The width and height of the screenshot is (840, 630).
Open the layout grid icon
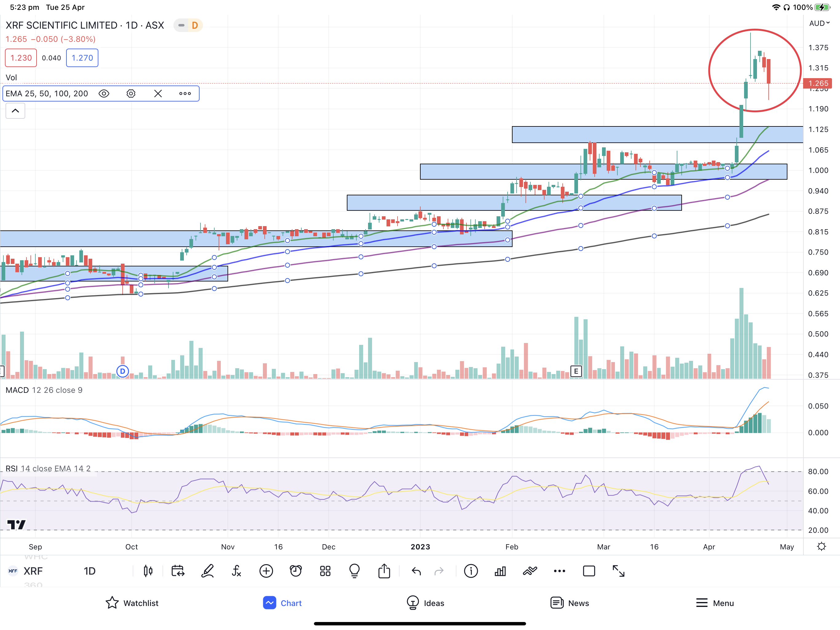click(x=325, y=571)
